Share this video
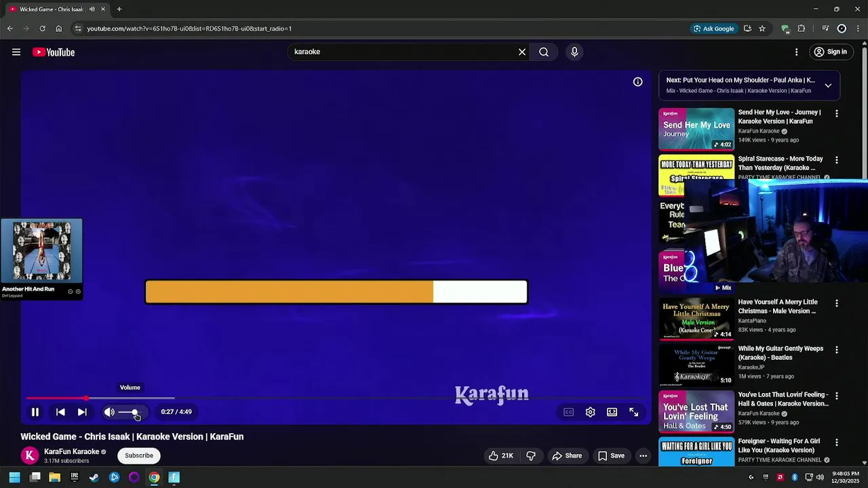The image size is (868, 488). click(567, 455)
